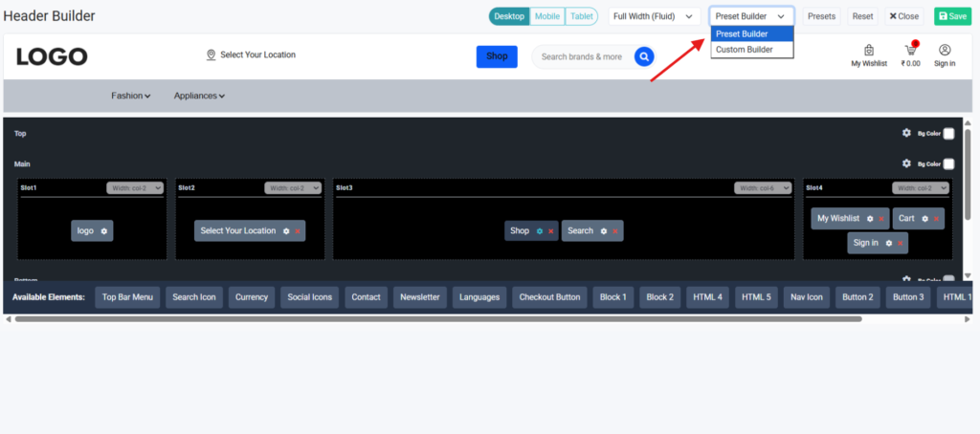Viewport: 980px width, 434px height.
Task: Remove the Cart element from Slot4
Action: click(x=936, y=219)
